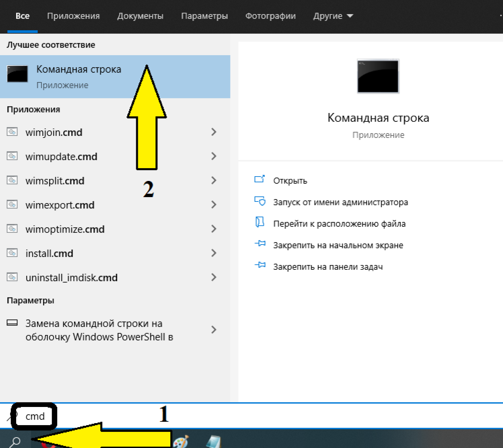Click the taskbar search magnifier icon
Viewport: 503px width, 448px height.
click(x=15, y=441)
